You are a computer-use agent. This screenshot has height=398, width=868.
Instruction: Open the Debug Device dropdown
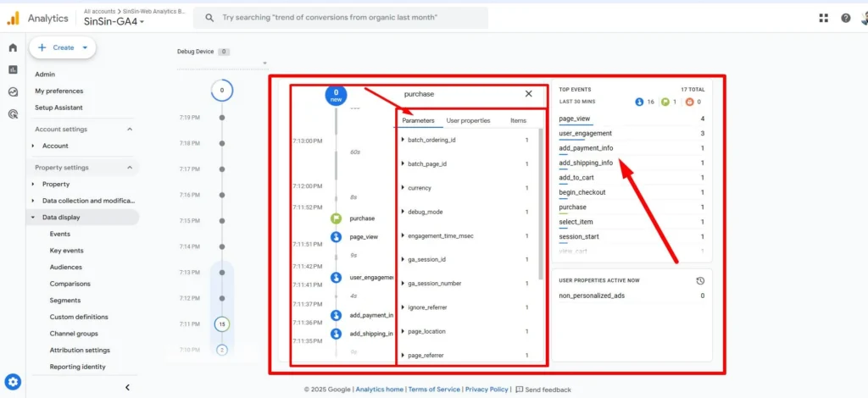click(221, 63)
